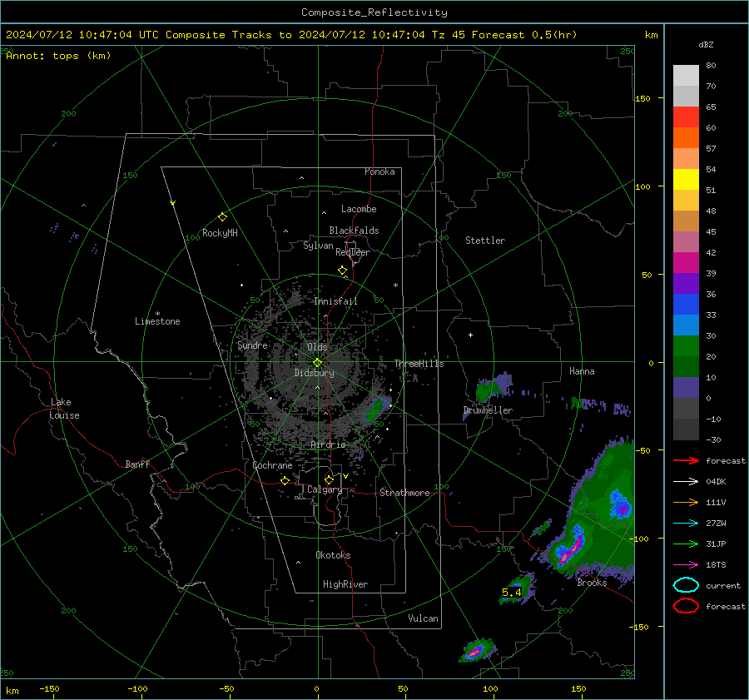Click the white 04DK arrow legend icon
This screenshot has width=749, height=700.
click(686, 482)
